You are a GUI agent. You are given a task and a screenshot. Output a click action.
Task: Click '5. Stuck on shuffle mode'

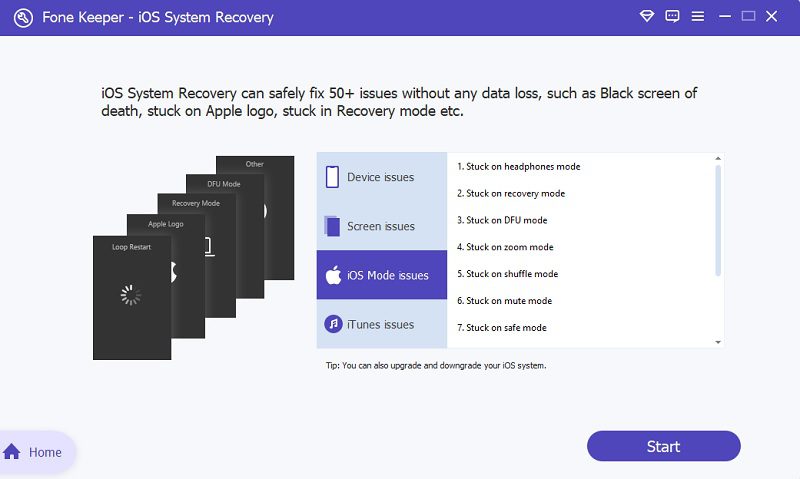tap(507, 274)
